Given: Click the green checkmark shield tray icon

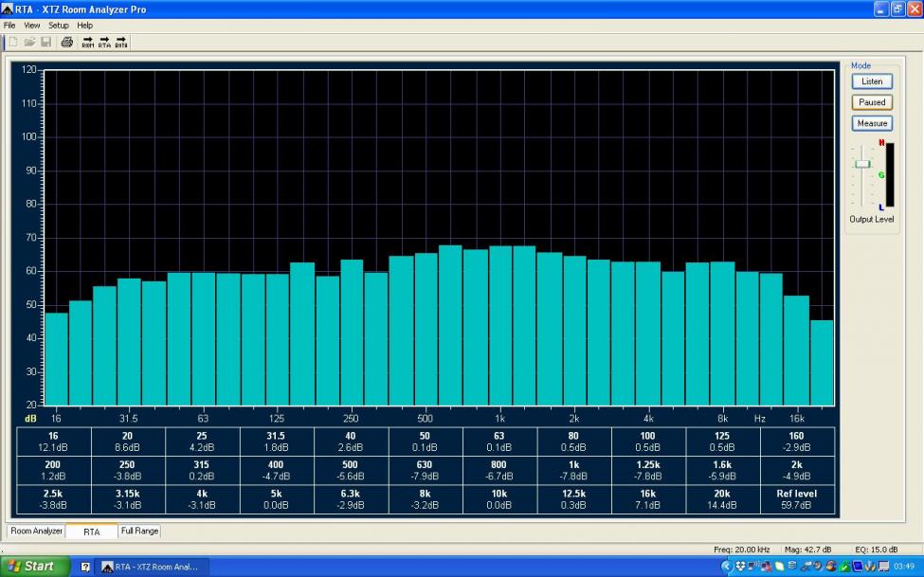Looking at the screenshot, I should (x=843, y=567).
